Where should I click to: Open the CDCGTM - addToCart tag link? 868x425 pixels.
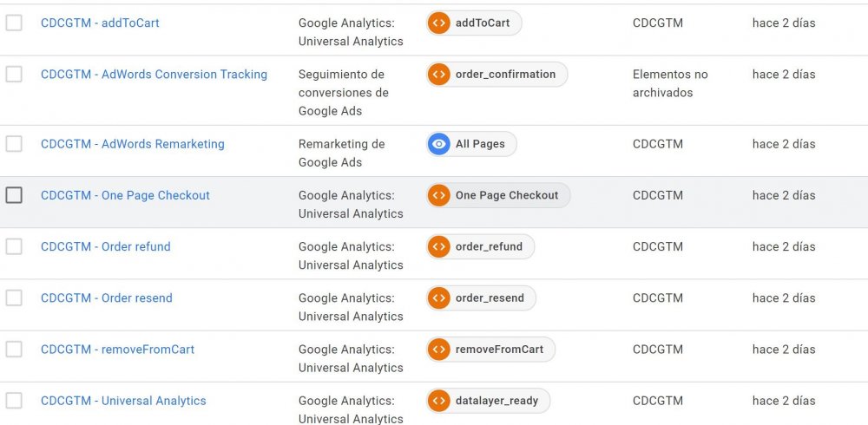pos(100,23)
